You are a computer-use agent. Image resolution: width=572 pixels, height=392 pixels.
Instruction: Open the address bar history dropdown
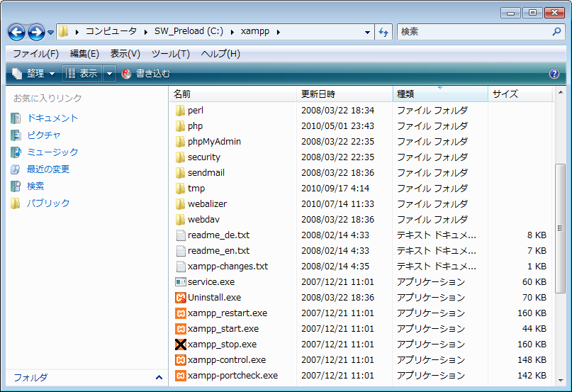click(x=367, y=32)
